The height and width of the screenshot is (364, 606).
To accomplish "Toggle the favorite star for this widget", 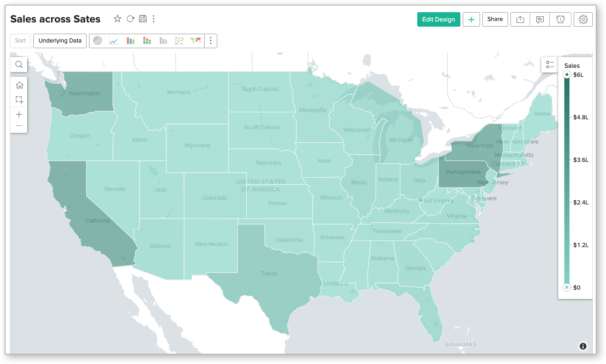I will coord(117,19).
